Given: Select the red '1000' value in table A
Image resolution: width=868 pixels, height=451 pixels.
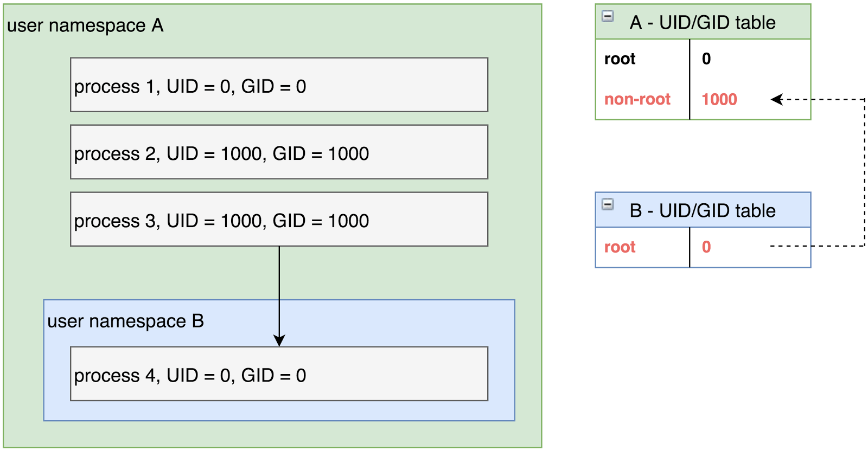Looking at the screenshot, I should (719, 100).
